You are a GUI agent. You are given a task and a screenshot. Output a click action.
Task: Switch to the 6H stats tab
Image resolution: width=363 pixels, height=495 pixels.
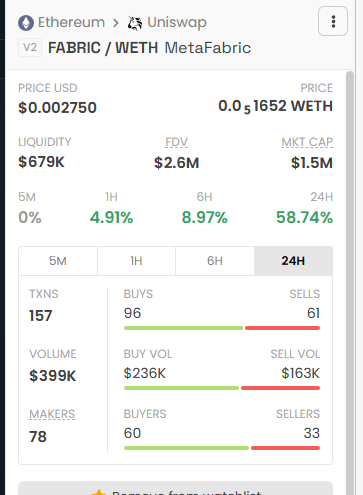(215, 261)
